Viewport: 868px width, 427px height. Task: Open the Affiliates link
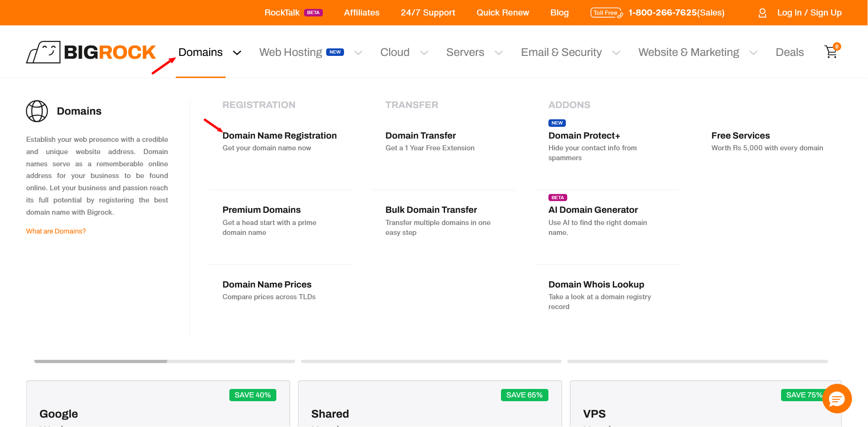[x=362, y=13]
